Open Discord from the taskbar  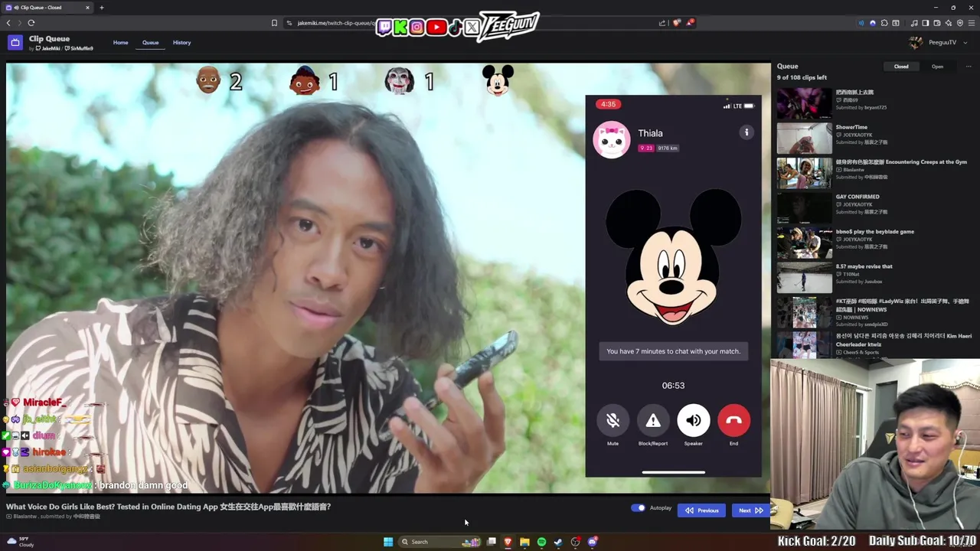pyautogui.click(x=593, y=542)
